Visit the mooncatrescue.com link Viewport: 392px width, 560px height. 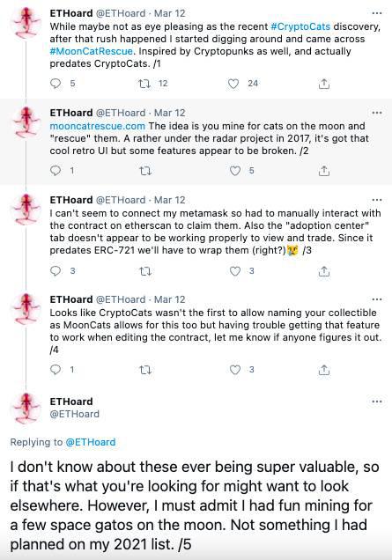98,126
